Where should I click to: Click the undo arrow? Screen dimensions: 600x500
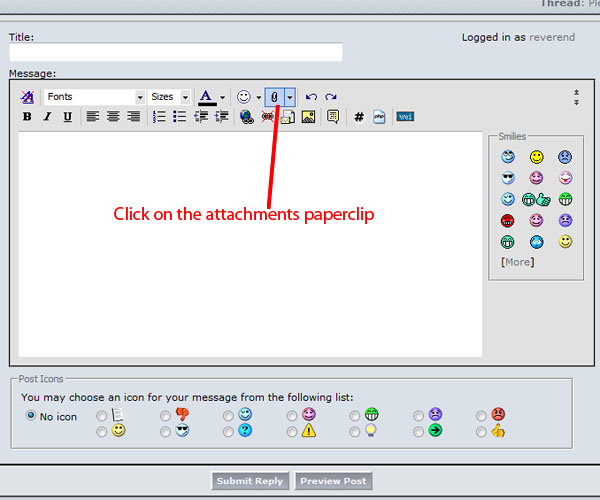[x=311, y=97]
